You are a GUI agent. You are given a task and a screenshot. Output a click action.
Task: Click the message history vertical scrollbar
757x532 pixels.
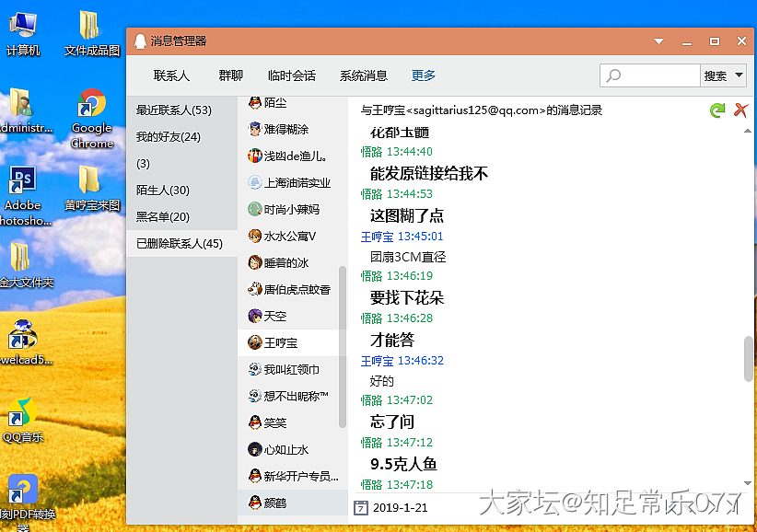(x=748, y=359)
